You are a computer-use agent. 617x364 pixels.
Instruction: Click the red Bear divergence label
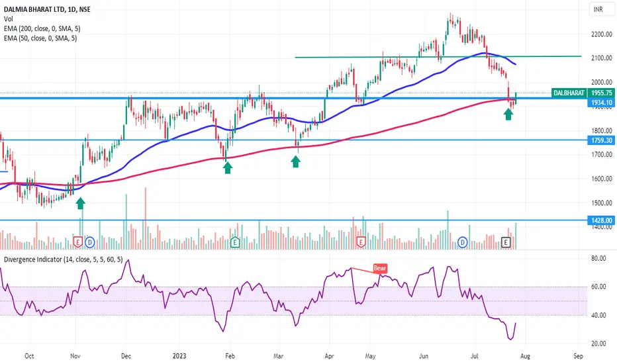[380, 268]
